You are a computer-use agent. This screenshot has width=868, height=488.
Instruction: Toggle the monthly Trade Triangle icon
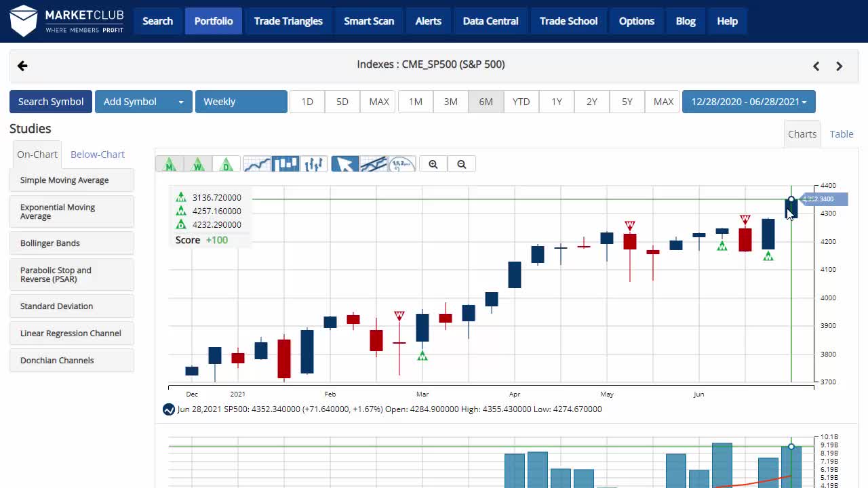pos(170,164)
